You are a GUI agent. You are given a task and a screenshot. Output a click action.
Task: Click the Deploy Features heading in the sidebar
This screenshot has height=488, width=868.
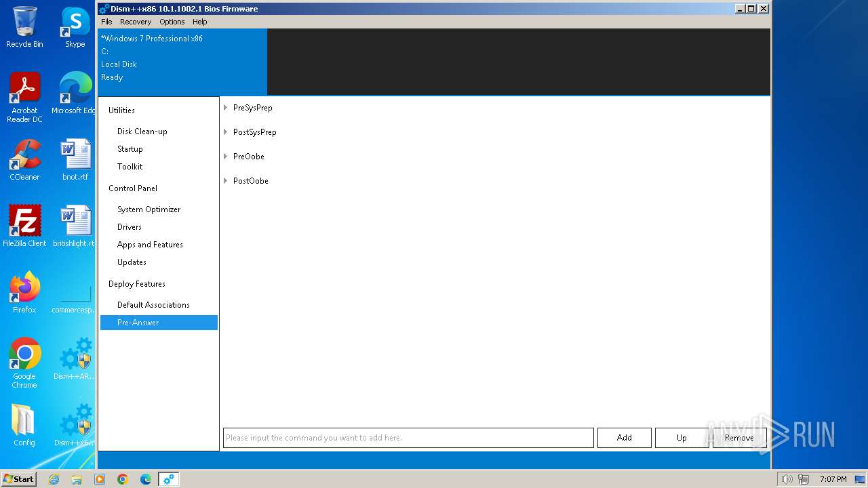(x=137, y=284)
